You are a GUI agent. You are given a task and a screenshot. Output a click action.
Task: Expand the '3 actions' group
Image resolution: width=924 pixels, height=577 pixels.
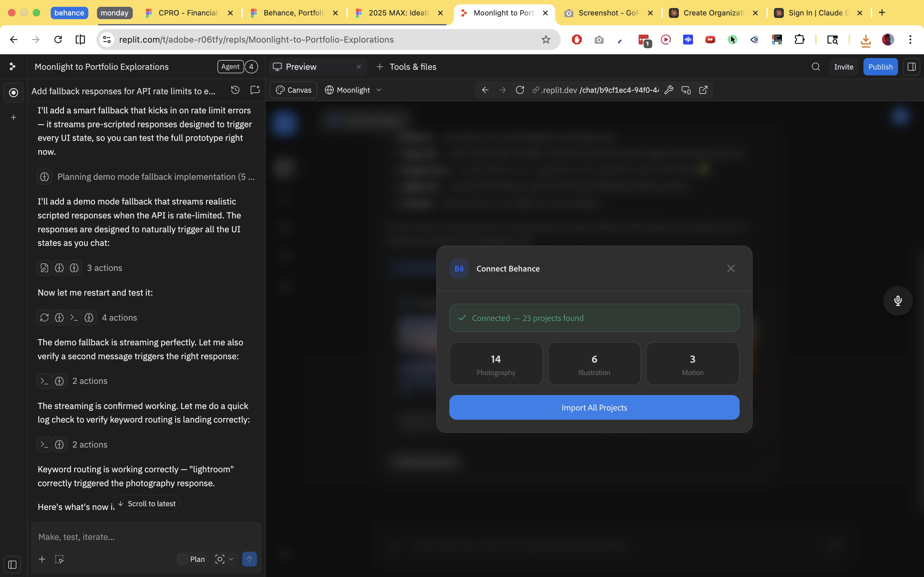point(80,268)
